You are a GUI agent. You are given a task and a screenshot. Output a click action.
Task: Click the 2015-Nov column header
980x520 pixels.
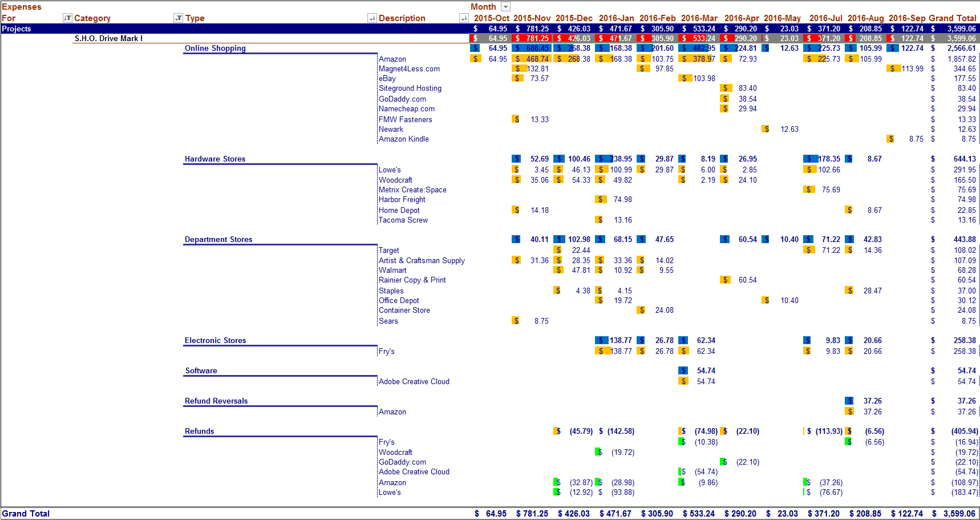[532, 18]
